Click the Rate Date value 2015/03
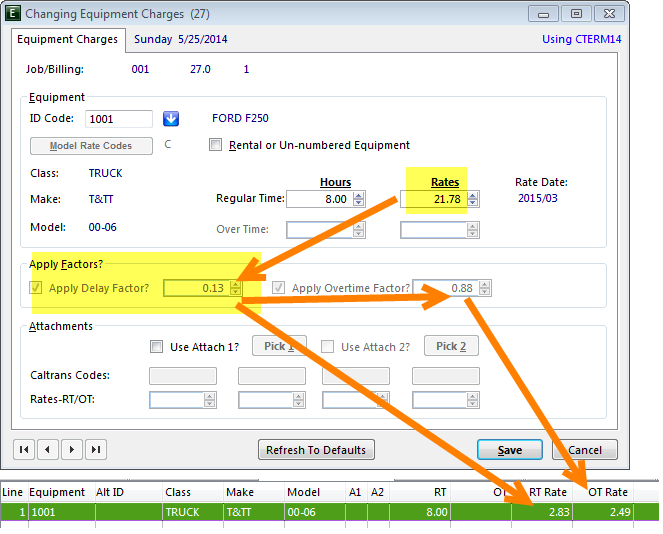This screenshot has width=663, height=534. pos(538,198)
